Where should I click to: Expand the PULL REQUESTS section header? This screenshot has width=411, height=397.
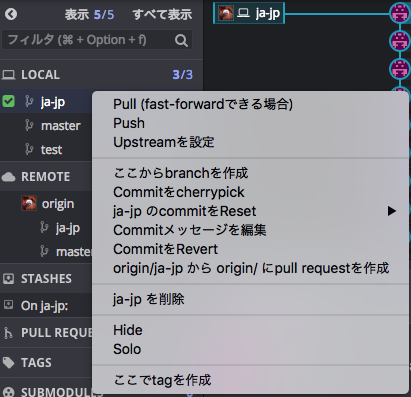tap(46, 333)
